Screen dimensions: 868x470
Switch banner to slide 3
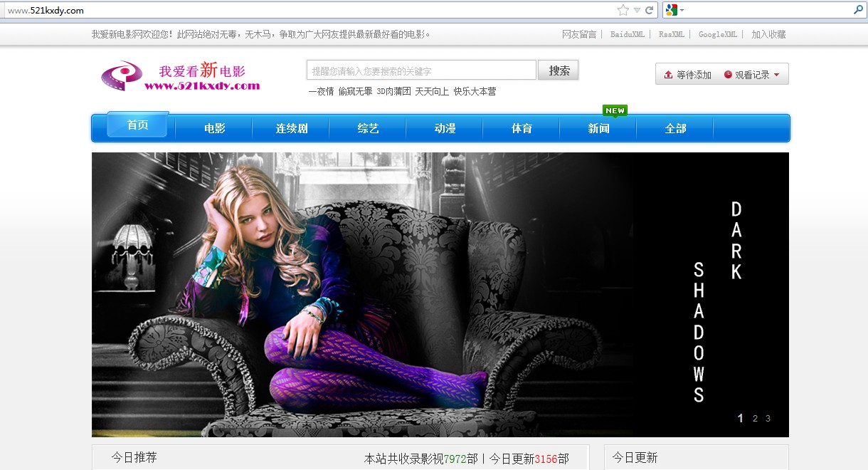click(x=768, y=419)
